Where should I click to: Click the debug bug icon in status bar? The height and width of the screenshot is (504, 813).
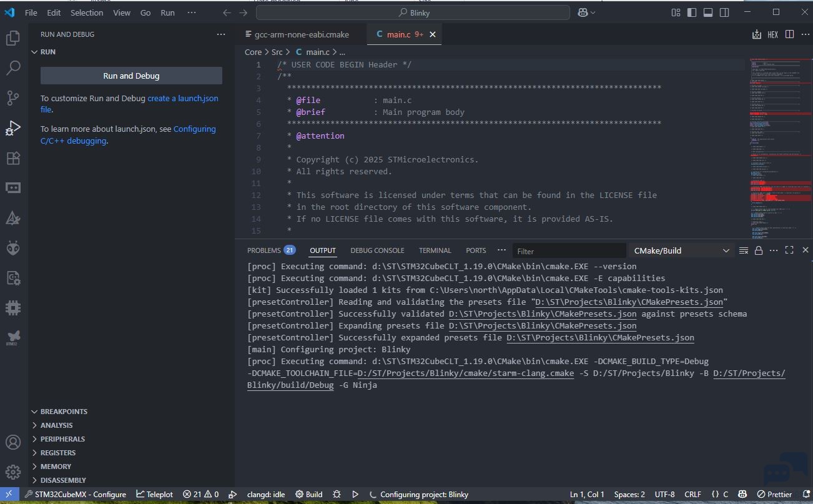click(x=337, y=494)
